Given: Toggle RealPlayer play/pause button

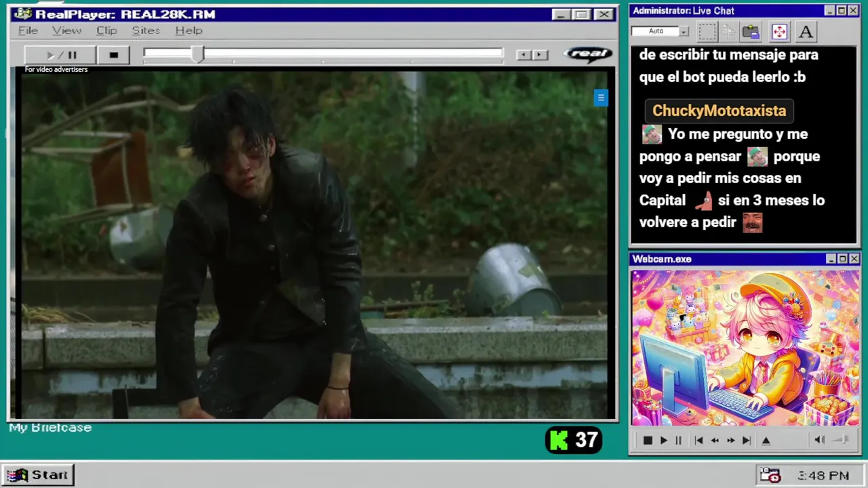Looking at the screenshot, I should (60, 55).
